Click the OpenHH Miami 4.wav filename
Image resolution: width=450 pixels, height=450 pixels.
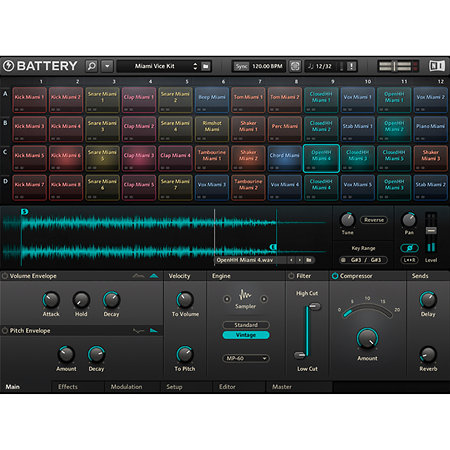pos(245,260)
